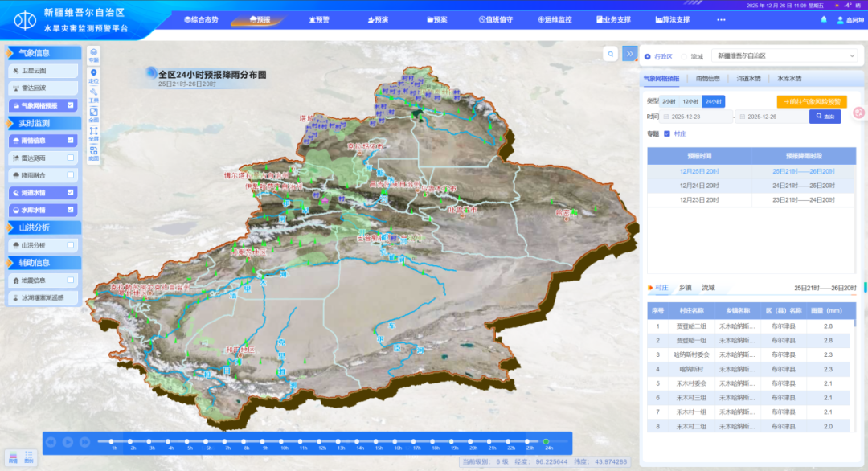
Task: Select the 流域 radio button
Action: pyautogui.click(x=684, y=56)
